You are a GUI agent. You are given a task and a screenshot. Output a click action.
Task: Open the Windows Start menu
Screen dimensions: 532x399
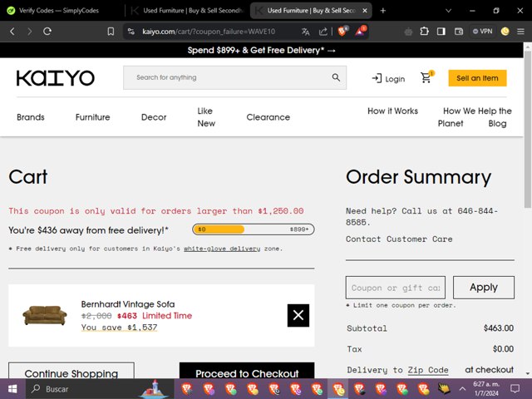pyautogui.click(x=12, y=389)
